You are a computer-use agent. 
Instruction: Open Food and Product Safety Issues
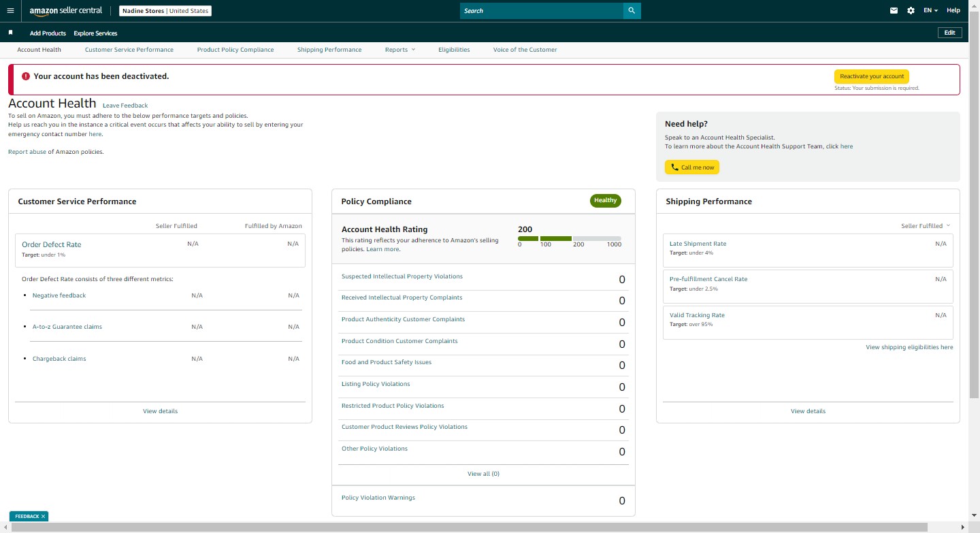coord(387,362)
